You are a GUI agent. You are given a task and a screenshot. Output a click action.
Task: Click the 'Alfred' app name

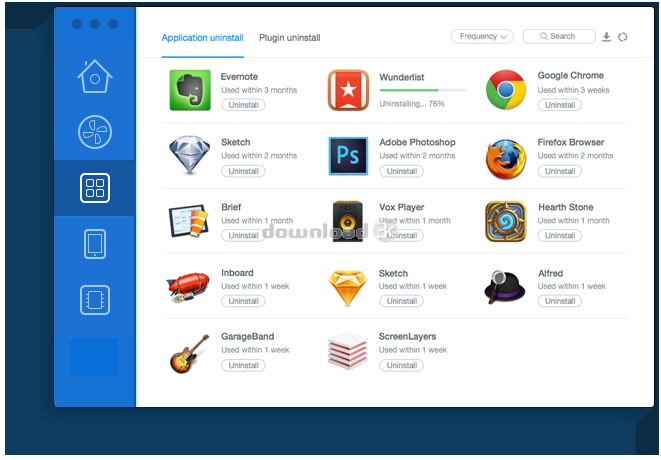[x=551, y=274]
